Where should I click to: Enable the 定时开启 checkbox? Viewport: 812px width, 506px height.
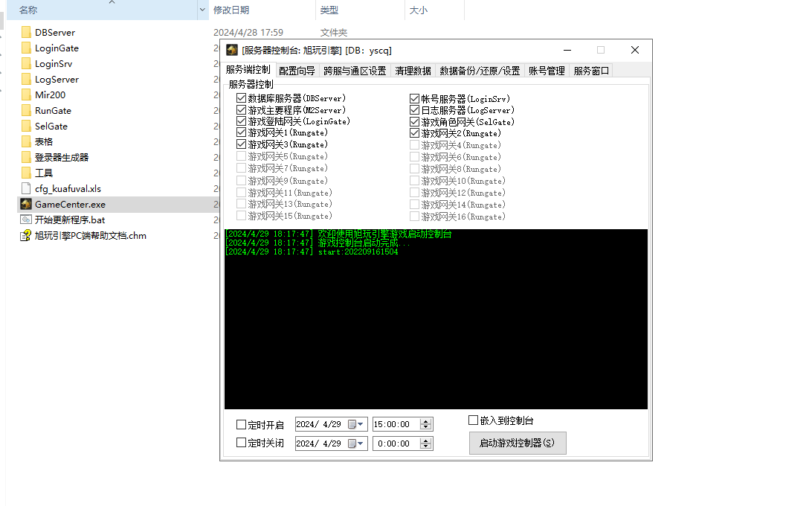241,425
